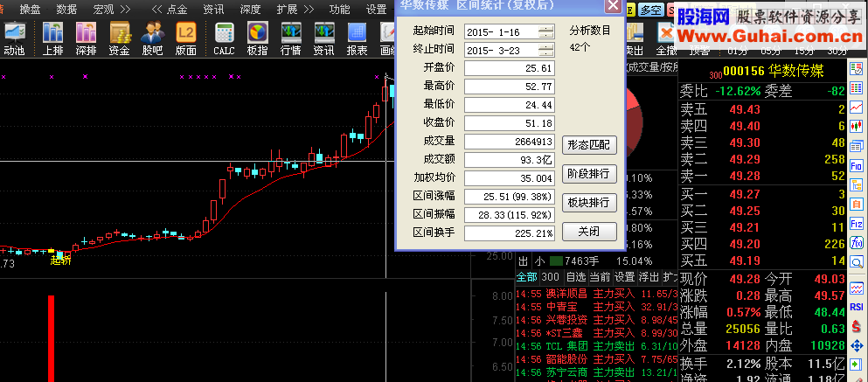The image size is (868, 382).
Task: Open the 上排 blue bar ranking tool
Action: click(x=53, y=38)
